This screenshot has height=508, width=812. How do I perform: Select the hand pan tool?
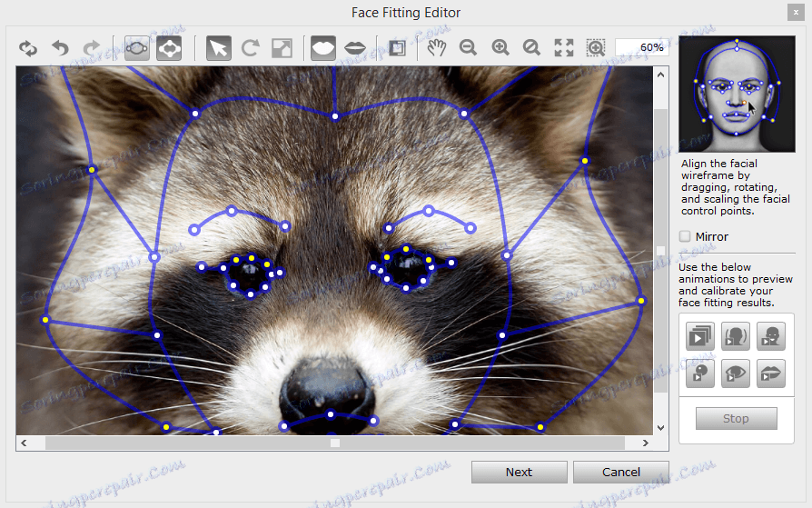[437, 48]
